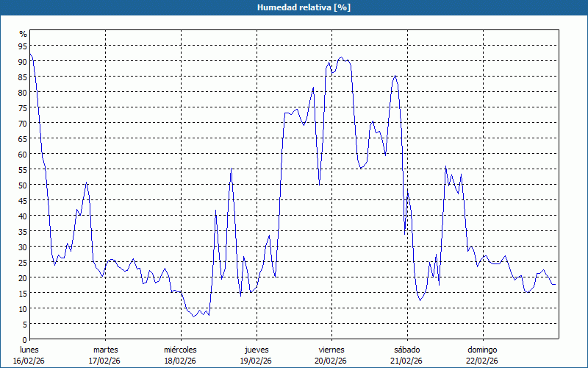Click the 85 value on the Y axis
This screenshot has height=368, width=588.
[x=23, y=77]
